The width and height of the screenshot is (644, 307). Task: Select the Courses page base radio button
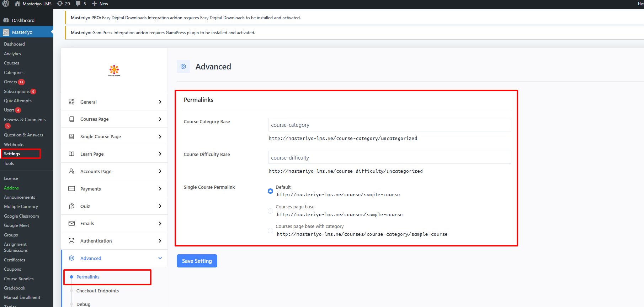click(x=270, y=211)
